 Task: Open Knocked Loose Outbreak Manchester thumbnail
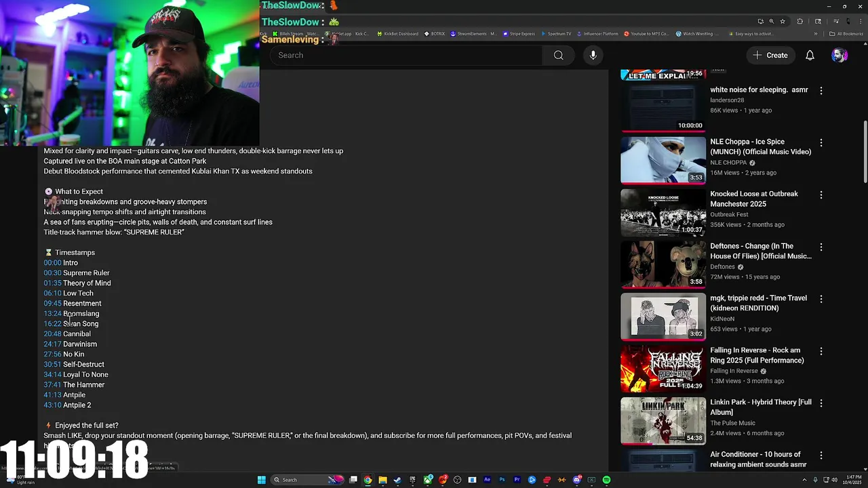(663, 213)
